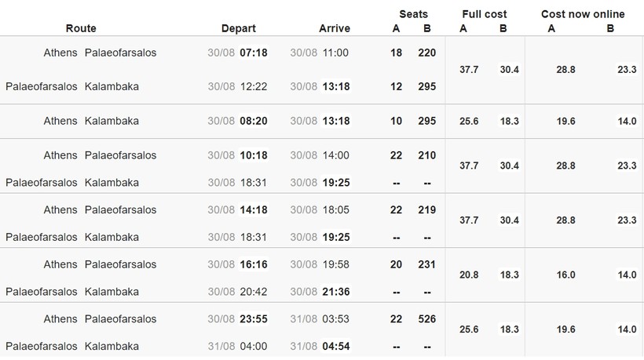Click the 20:42 Palaeofarsalos departure time
The width and height of the screenshot is (644, 360).
(x=254, y=292)
